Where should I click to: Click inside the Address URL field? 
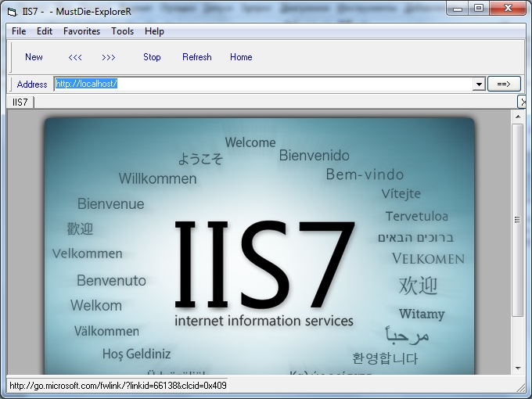[266, 84]
